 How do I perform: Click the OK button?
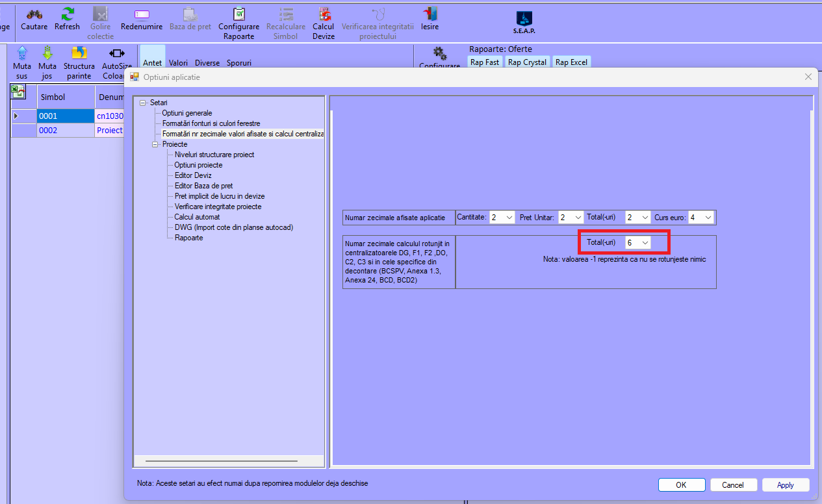(x=681, y=485)
